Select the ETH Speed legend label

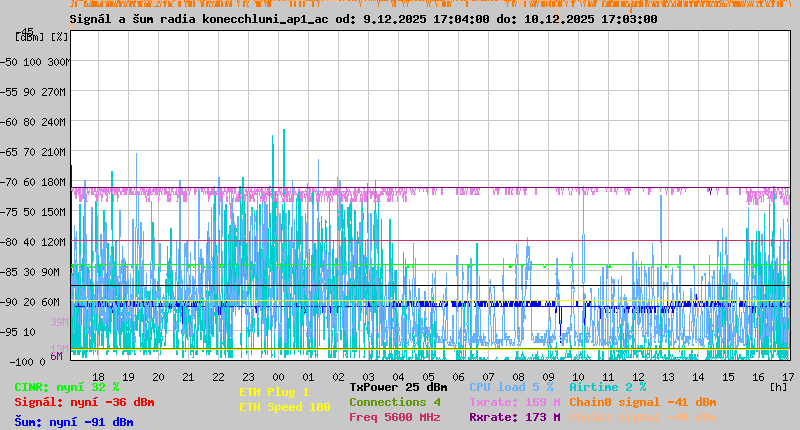tap(284, 407)
